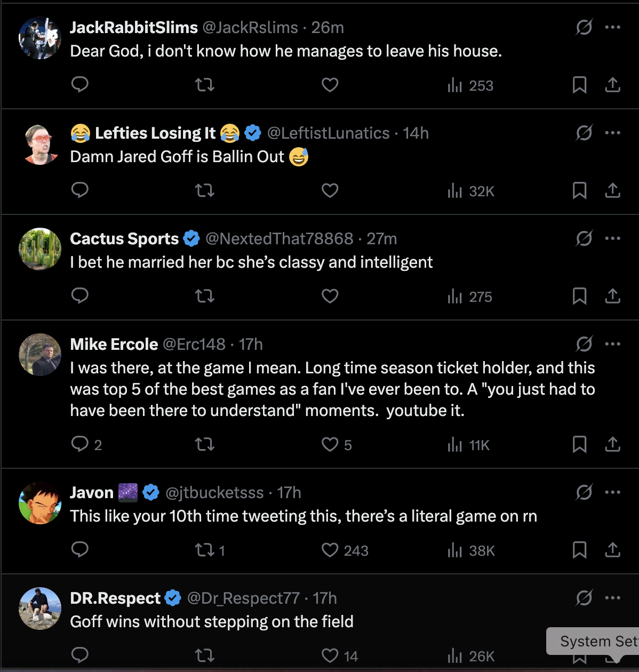Bookmark Mike Ercole's tweet

coord(579,444)
